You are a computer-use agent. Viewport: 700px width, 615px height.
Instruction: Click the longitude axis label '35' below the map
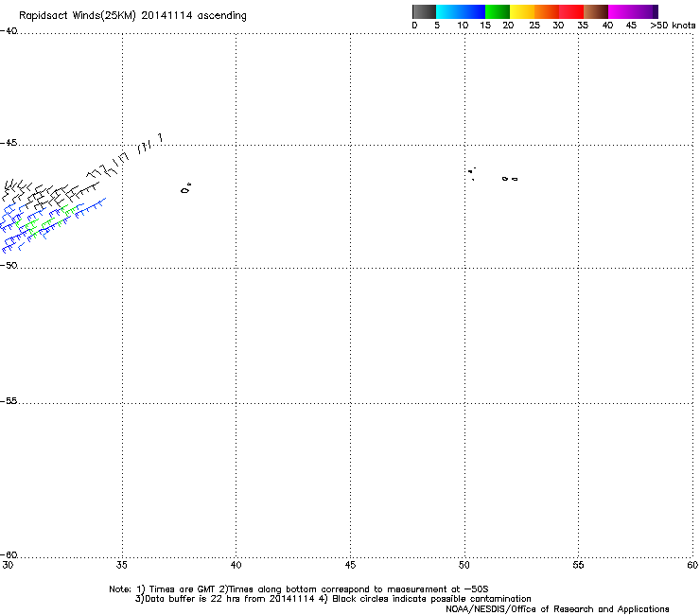(121, 565)
